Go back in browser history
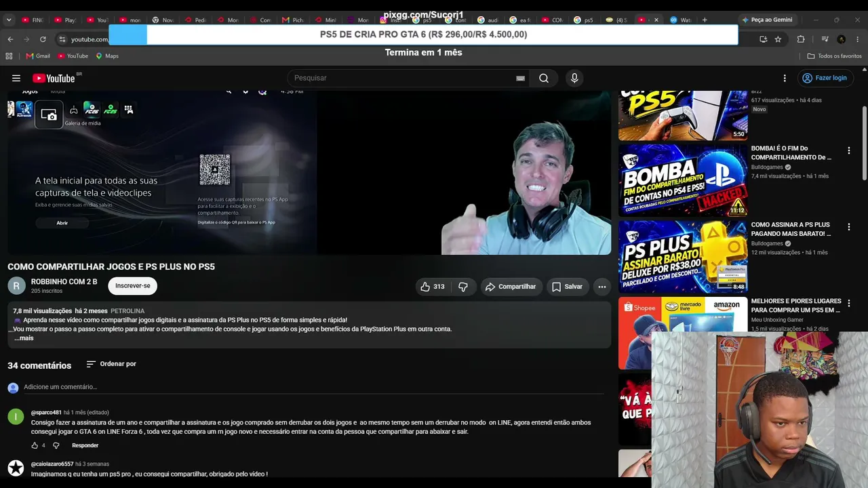The image size is (868, 488). pyautogui.click(x=10, y=39)
